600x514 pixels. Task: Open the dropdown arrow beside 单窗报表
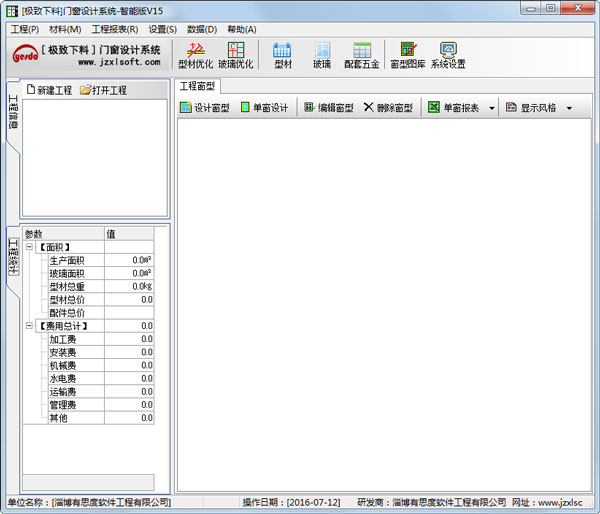pyautogui.click(x=492, y=108)
